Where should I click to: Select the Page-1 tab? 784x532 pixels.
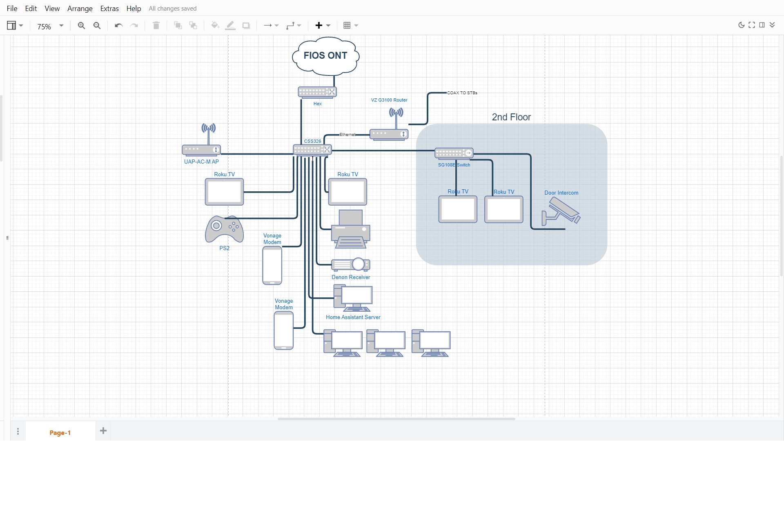point(60,432)
